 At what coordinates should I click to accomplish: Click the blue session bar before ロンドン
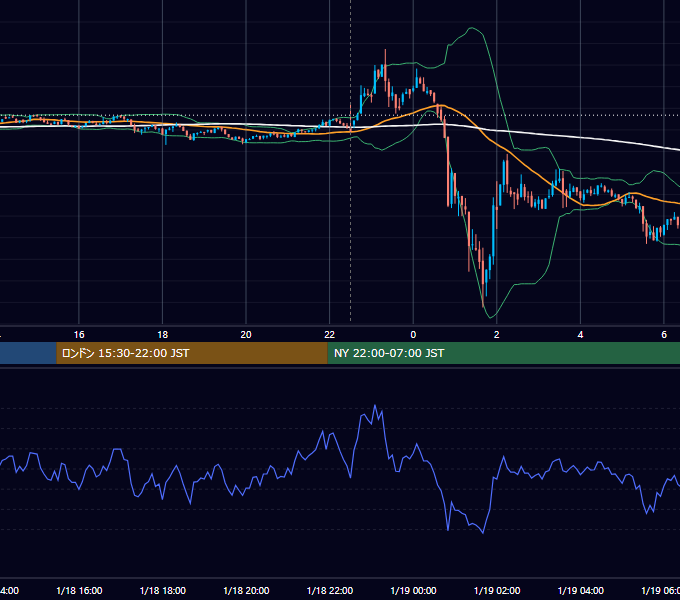coord(28,353)
